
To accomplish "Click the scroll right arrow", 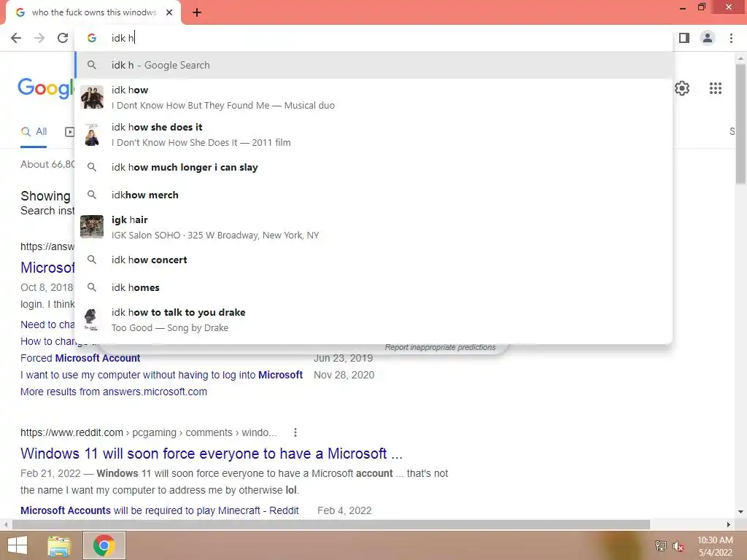I will 729,525.
